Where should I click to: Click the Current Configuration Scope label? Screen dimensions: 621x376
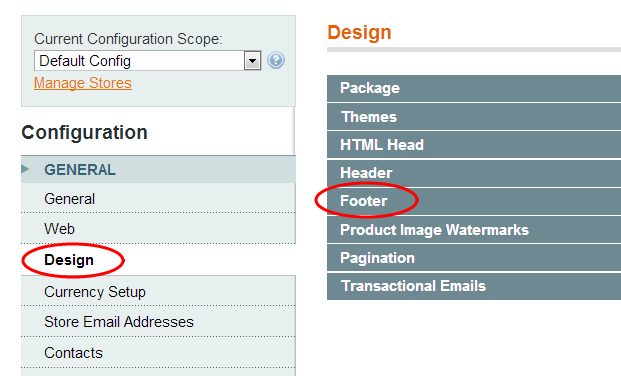128,39
